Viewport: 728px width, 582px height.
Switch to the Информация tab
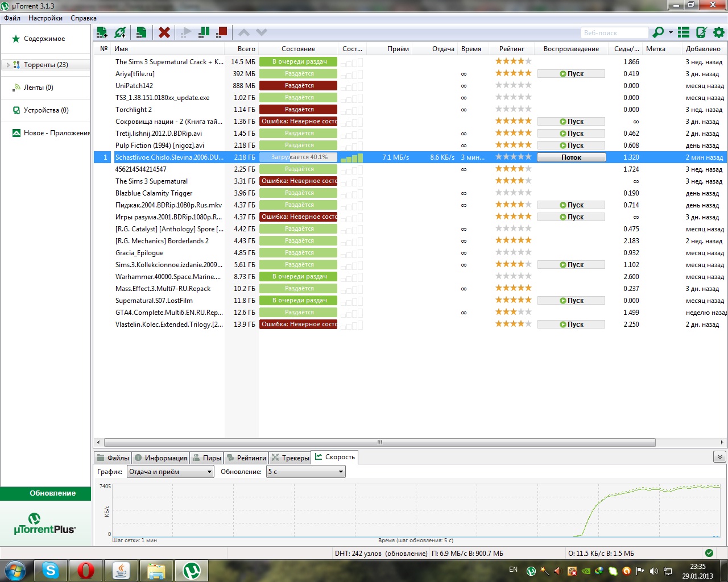click(160, 458)
